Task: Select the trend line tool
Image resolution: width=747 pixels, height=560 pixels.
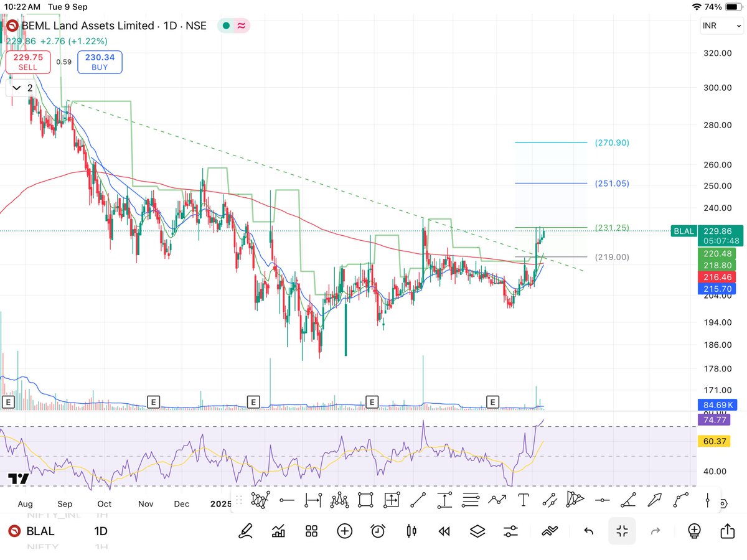Action: [x=418, y=500]
